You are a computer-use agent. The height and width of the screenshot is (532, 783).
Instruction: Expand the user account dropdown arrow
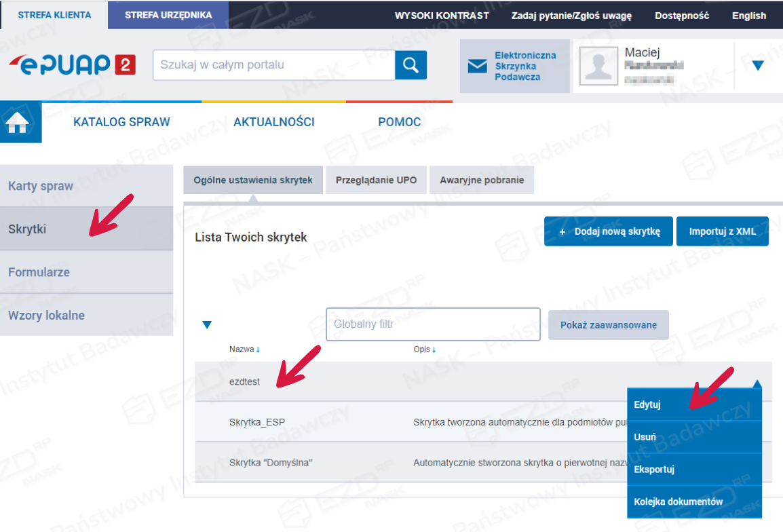(x=758, y=66)
